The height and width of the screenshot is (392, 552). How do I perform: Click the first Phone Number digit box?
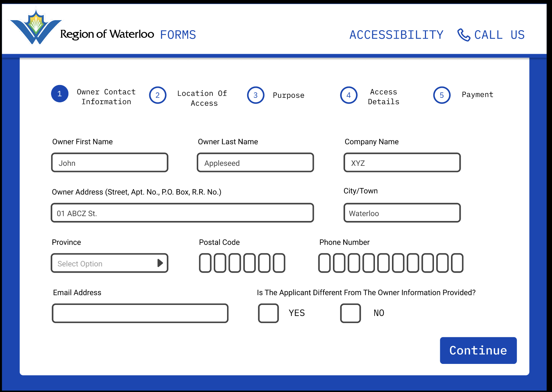click(324, 263)
